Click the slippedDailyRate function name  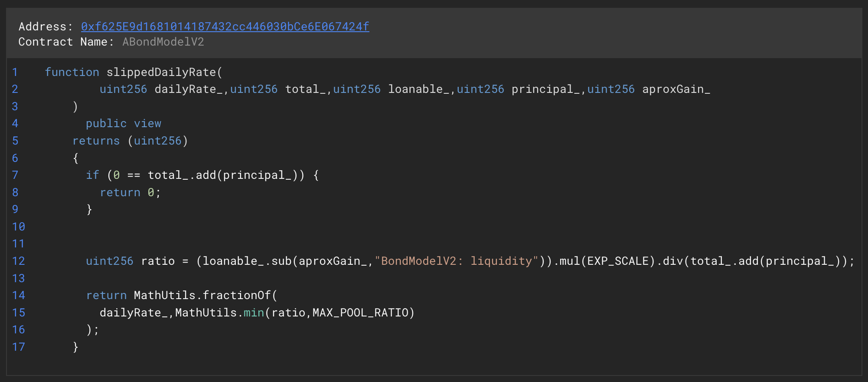pos(161,72)
